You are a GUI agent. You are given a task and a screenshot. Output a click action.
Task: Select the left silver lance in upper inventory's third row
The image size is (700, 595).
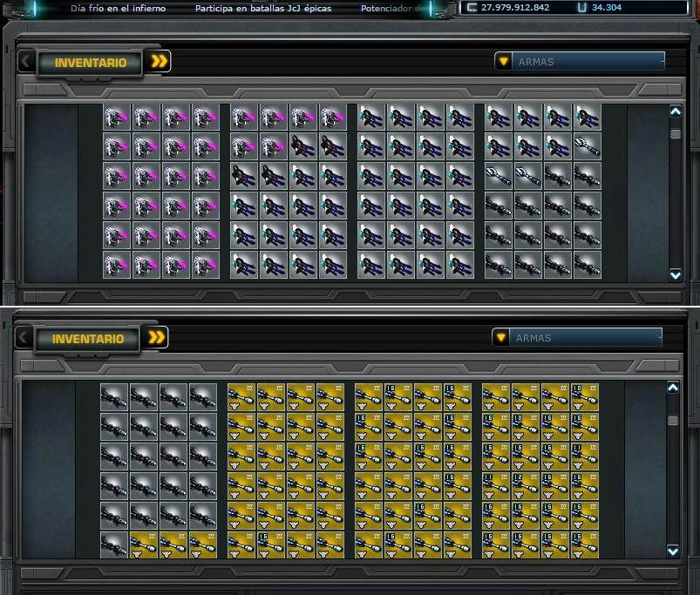click(x=499, y=176)
